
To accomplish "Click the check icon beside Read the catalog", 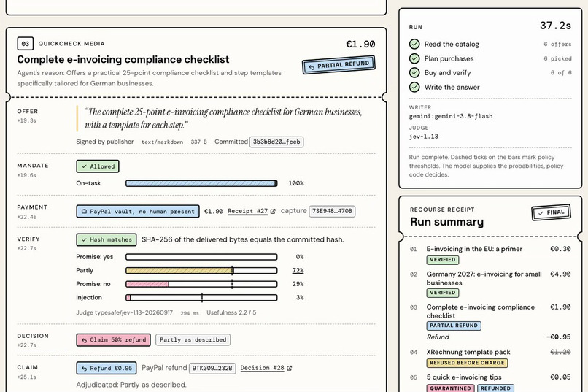I will pos(414,45).
